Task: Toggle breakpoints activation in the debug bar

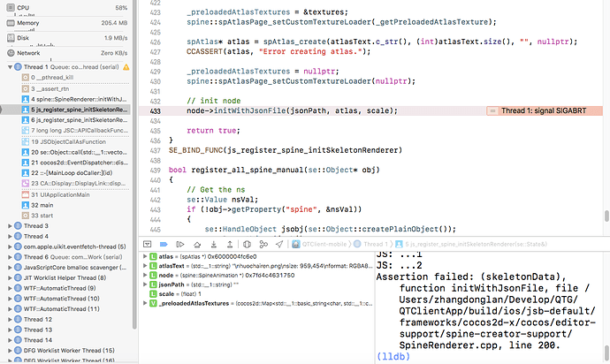Action: point(164,244)
